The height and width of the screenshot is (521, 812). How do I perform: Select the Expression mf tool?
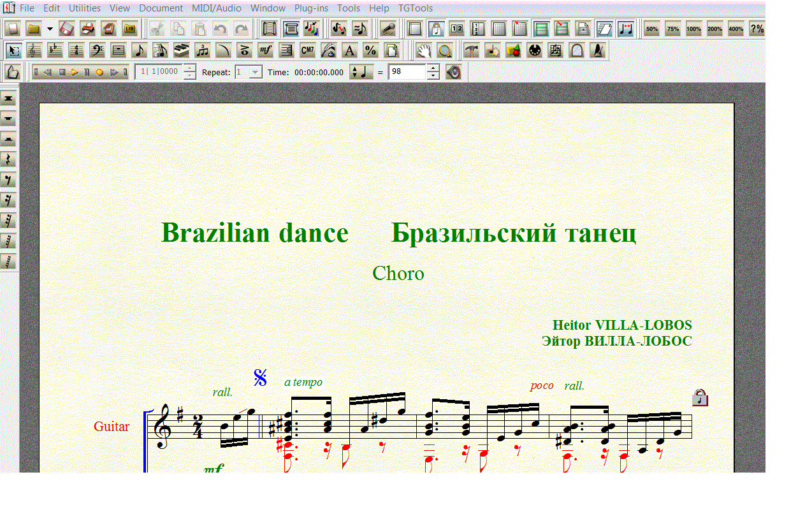pyautogui.click(x=266, y=50)
